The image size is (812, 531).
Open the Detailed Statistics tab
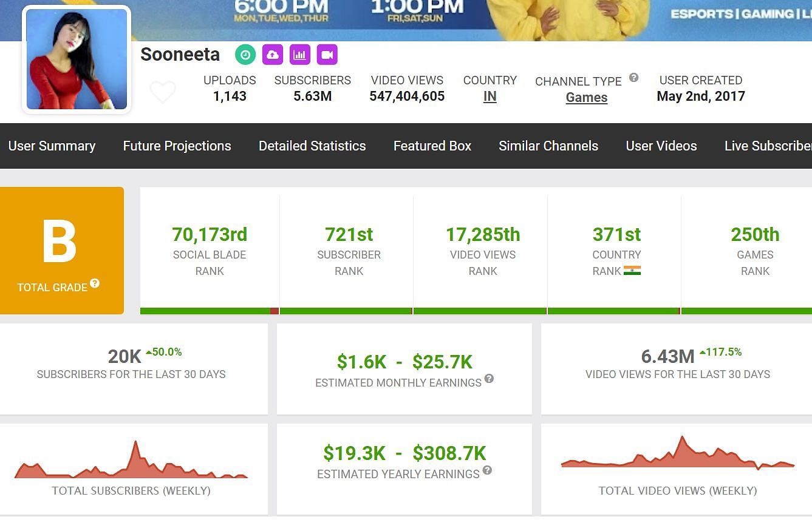click(x=312, y=146)
